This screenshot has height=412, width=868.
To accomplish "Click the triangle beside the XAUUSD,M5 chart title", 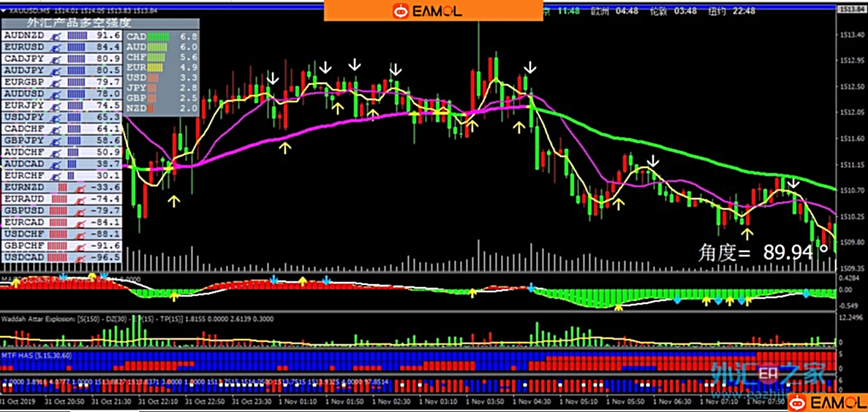I will click(4, 9).
